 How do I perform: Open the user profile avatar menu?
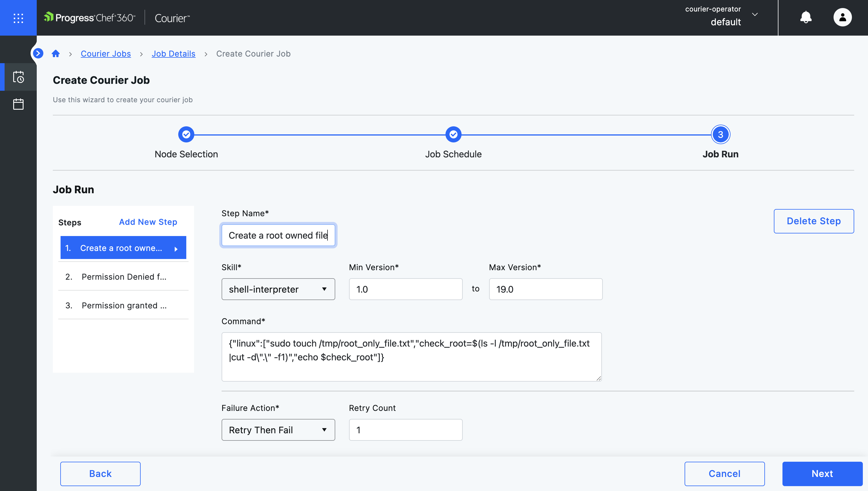[842, 17]
